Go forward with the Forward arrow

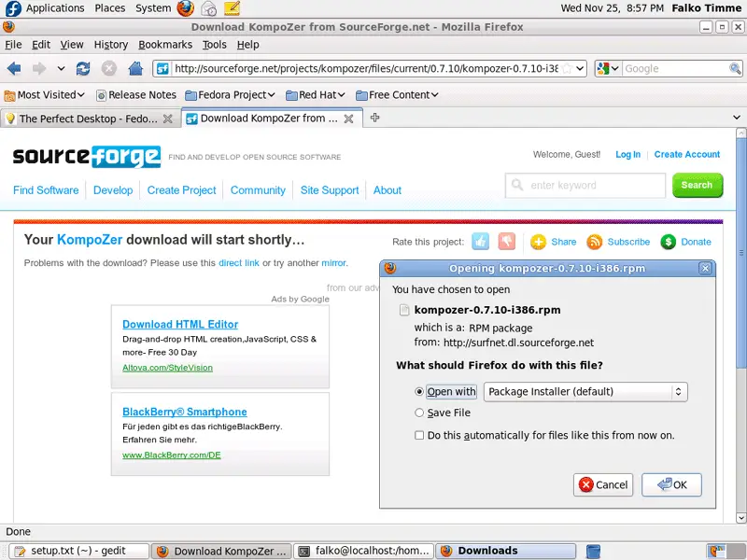tap(39, 69)
